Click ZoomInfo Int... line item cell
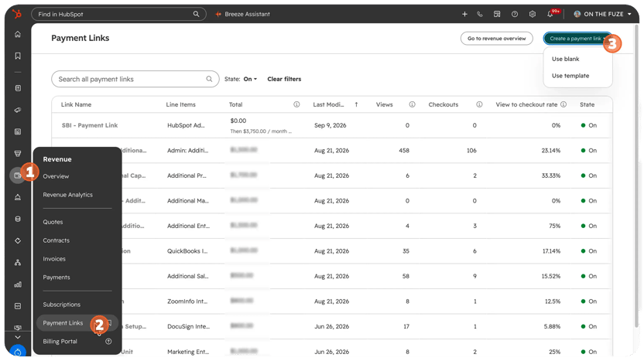The image size is (644, 361). click(x=187, y=301)
